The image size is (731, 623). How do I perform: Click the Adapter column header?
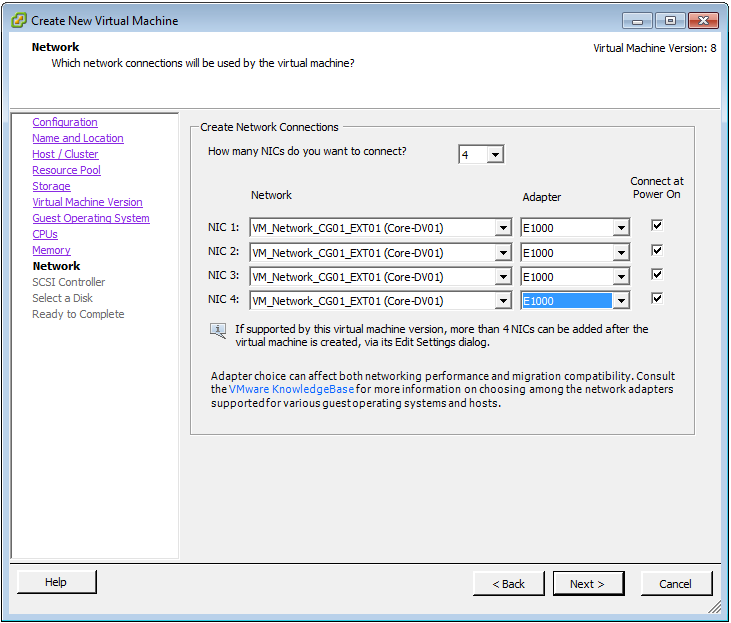541,197
